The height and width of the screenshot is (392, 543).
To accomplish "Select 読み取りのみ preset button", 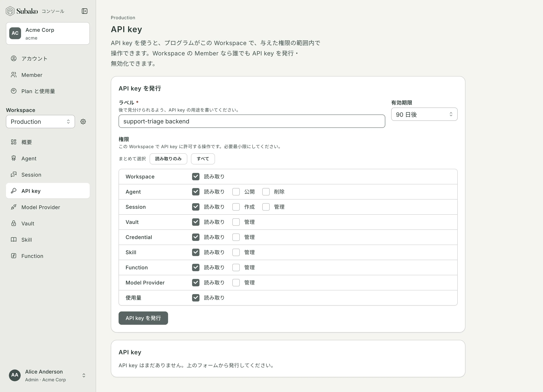I will pyautogui.click(x=168, y=159).
